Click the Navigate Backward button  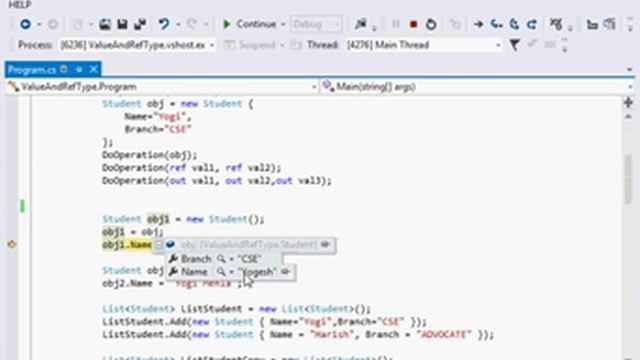tap(25, 24)
